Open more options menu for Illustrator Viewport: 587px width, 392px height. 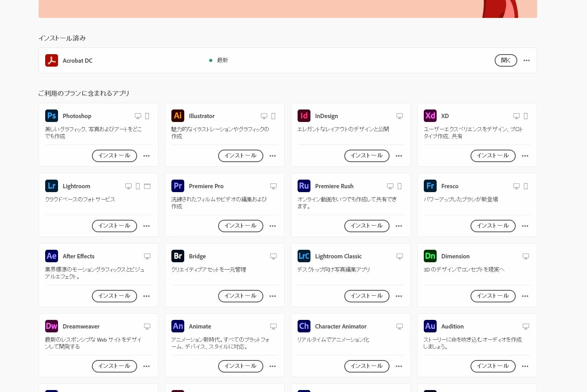point(273,156)
